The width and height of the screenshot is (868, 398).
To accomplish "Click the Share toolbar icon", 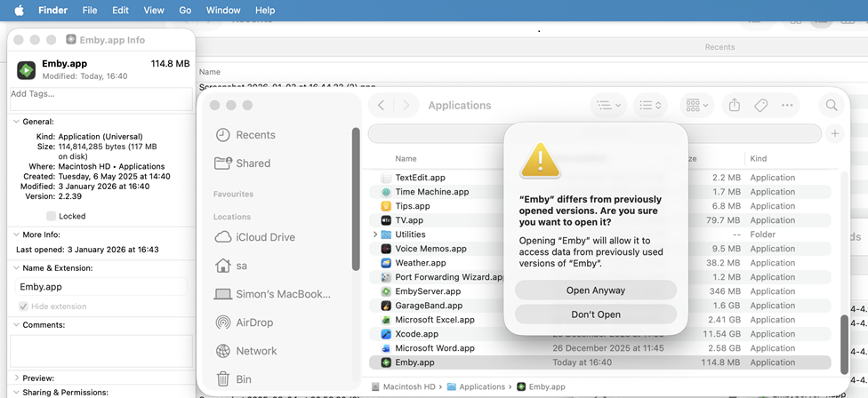I will coord(735,105).
